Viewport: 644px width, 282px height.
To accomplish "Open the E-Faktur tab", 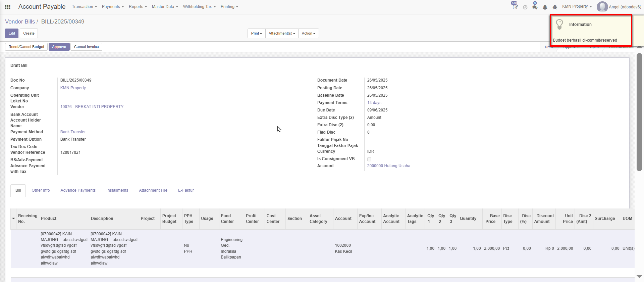I will [186, 190].
